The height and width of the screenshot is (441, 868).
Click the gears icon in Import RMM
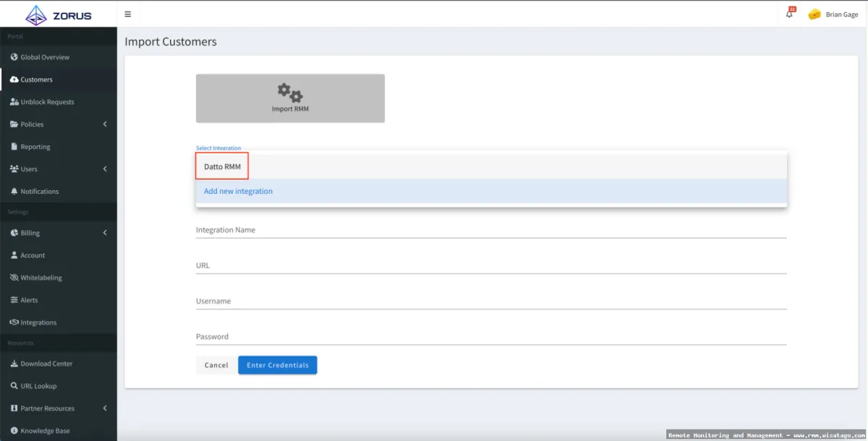point(290,93)
